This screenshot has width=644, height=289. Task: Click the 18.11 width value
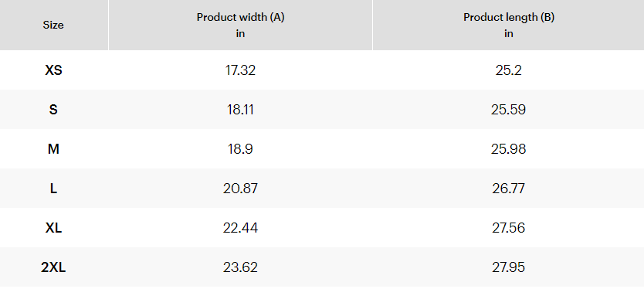click(240, 110)
